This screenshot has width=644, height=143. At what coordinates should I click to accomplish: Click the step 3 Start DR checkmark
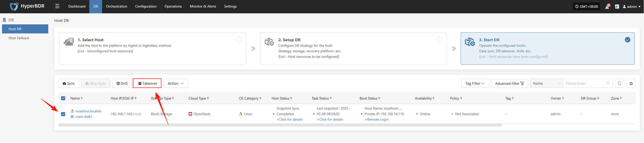tap(628, 40)
